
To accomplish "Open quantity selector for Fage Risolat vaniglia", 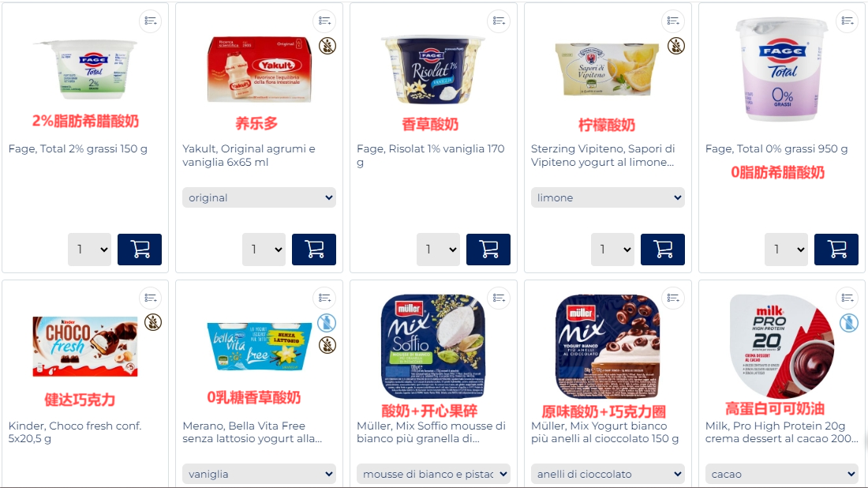I will [439, 250].
